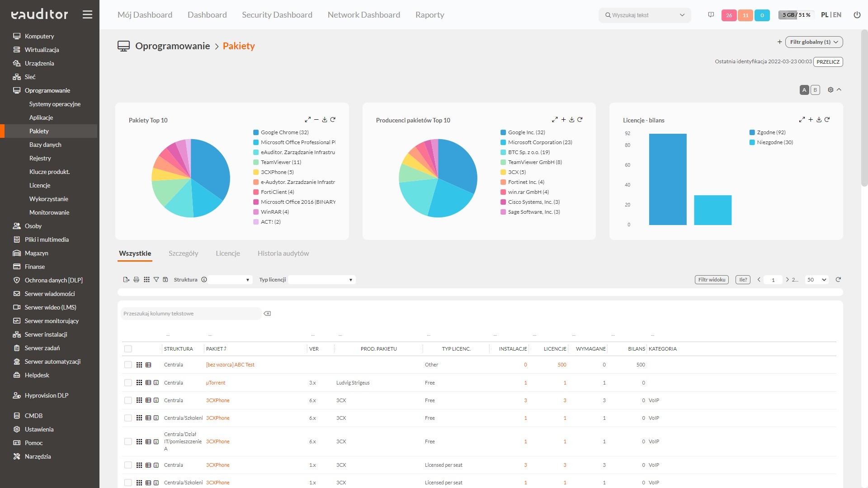Open column chooser grid icon in toolbar
The width and height of the screenshot is (868, 488).
pos(146,280)
